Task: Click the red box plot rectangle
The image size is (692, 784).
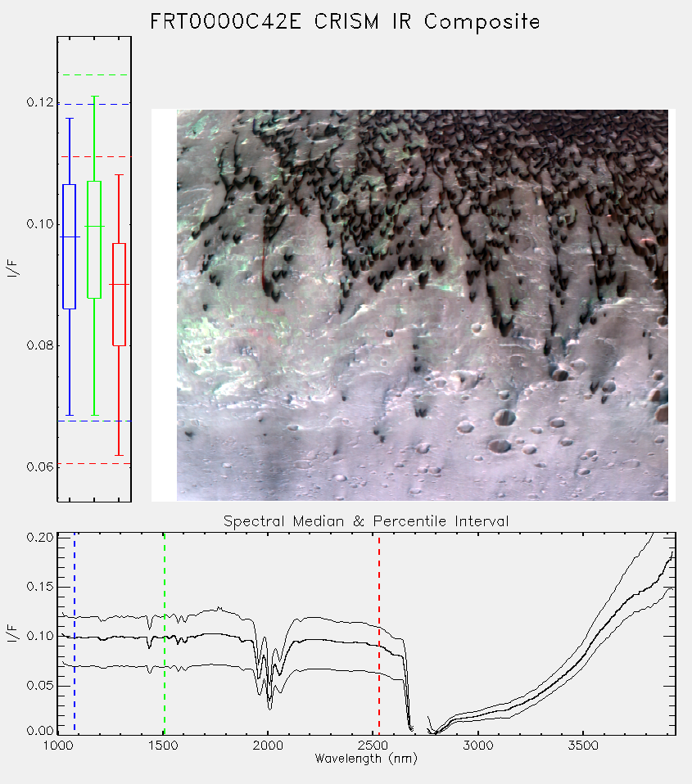Action: 119,294
